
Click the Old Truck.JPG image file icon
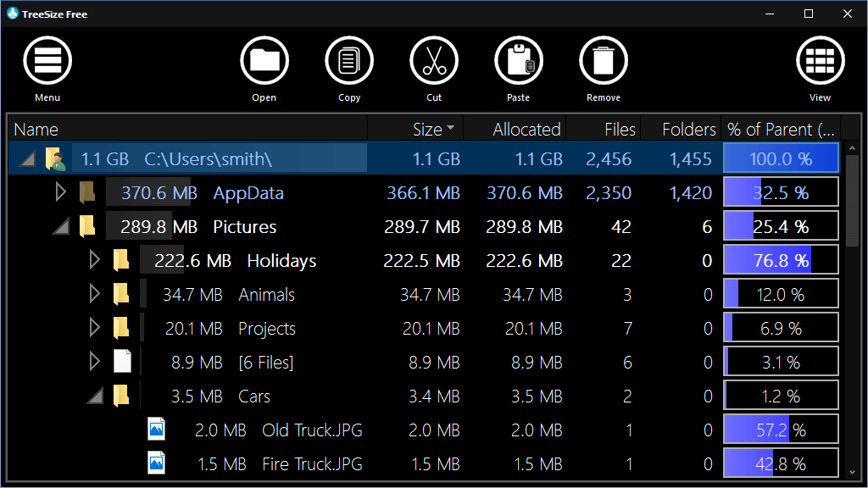[x=156, y=430]
